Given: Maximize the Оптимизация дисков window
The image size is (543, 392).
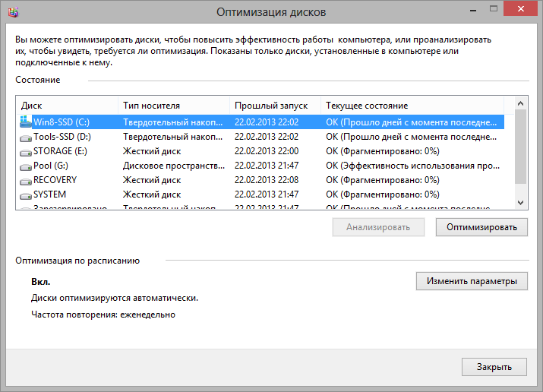Looking at the screenshot, I should pyautogui.click(x=494, y=9).
